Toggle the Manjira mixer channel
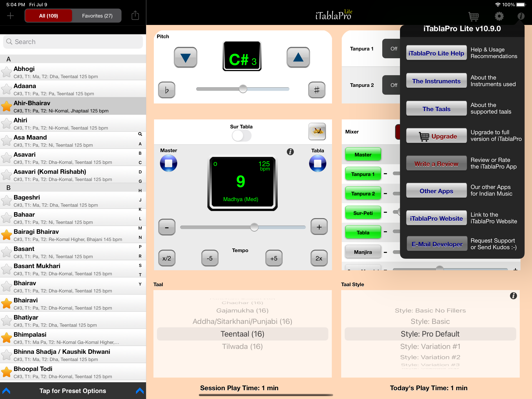The width and height of the screenshot is (532, 399). coord(363,252)
